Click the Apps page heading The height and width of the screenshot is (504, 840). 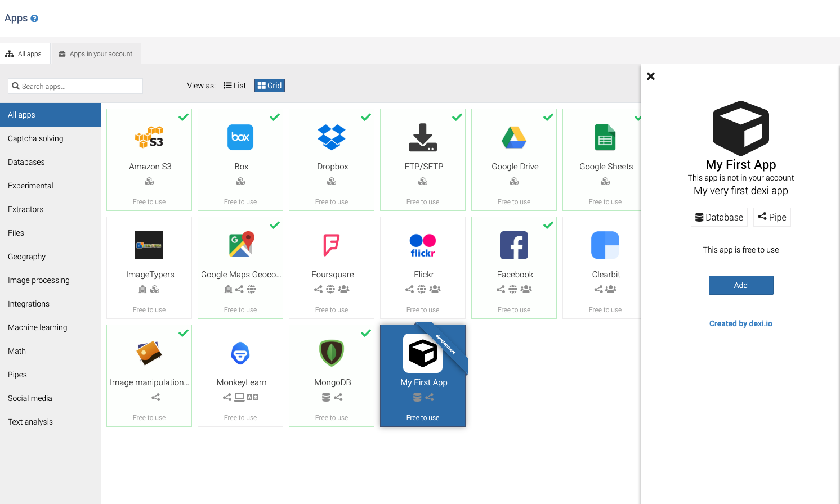coord(16,18)
